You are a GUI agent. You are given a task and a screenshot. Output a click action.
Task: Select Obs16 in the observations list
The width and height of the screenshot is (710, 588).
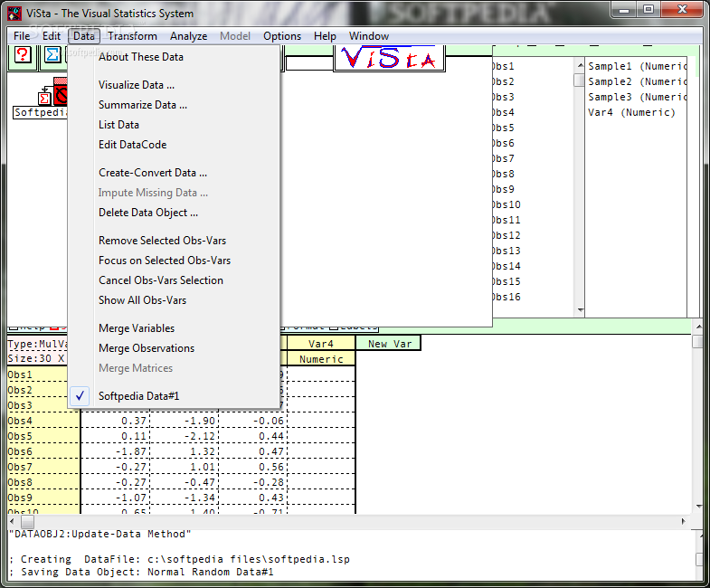pos(506,298)
